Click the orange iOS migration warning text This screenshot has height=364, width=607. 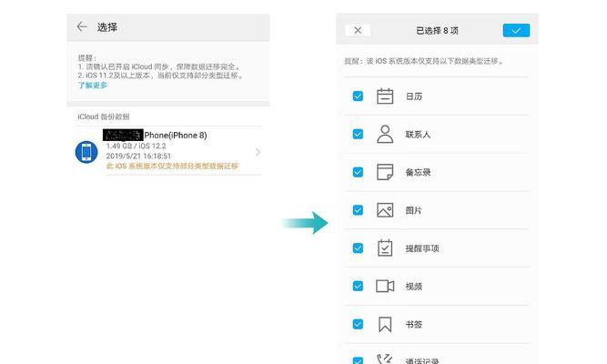pyautogui.click(x=172, y=166)
